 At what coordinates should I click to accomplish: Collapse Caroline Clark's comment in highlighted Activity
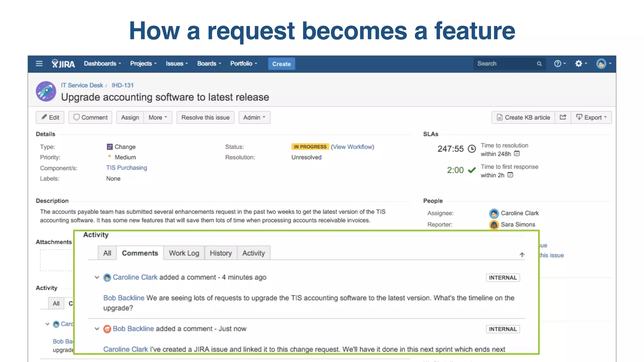point(97,277)
